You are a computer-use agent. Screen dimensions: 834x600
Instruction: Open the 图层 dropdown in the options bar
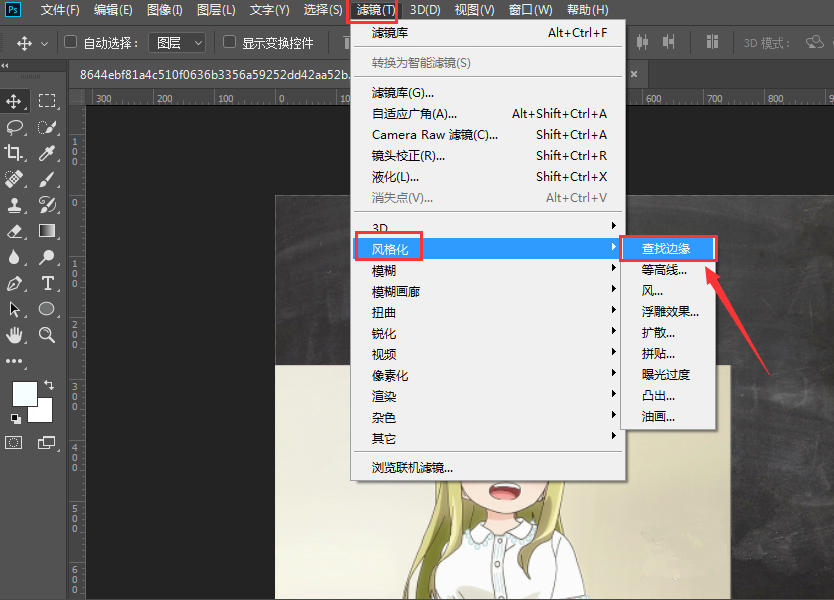coord(176,43)
